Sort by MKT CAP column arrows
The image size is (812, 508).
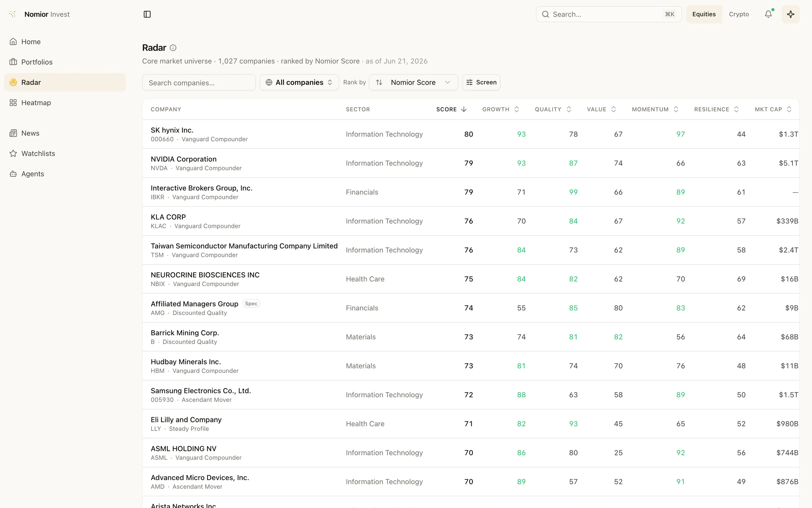(x=789, y=109)
